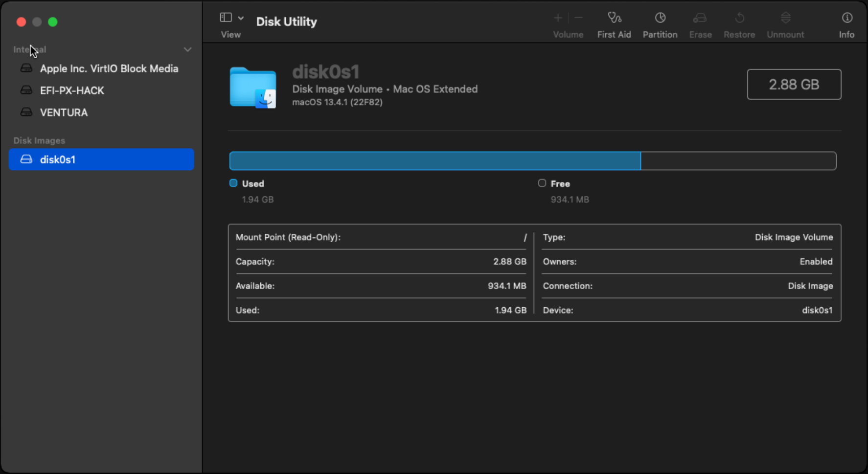The height and width of the screenshot is (474, 868).
Task: Click the 934.1 MB text under Free legend
Action: pyautogui.click(x=570, y=200)
